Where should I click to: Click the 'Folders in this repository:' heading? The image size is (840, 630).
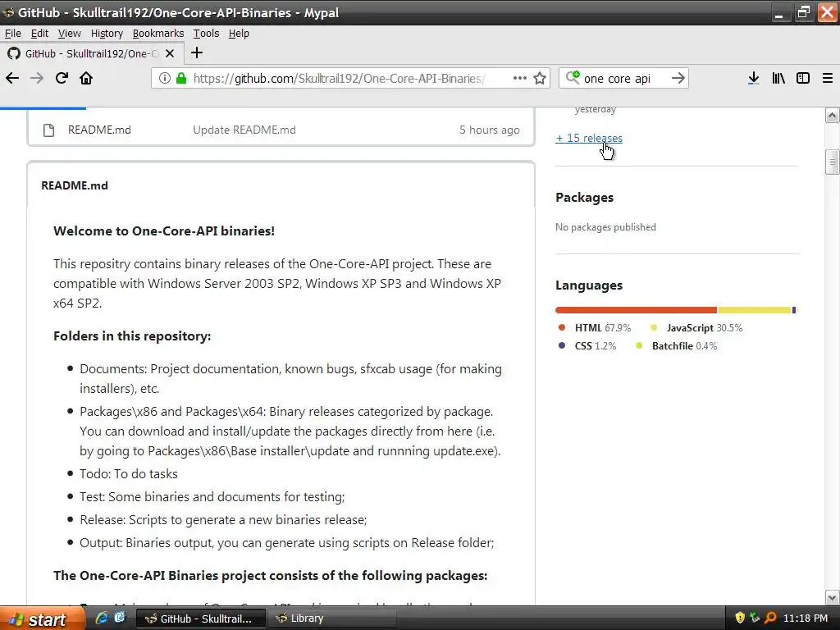click(x=132, y=336)
